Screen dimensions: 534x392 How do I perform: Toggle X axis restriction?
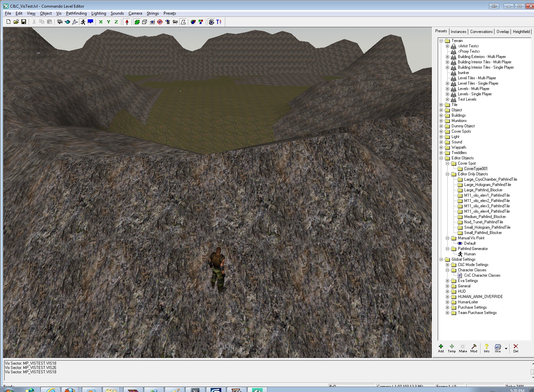pyautogui.click(x=101, y=22)
